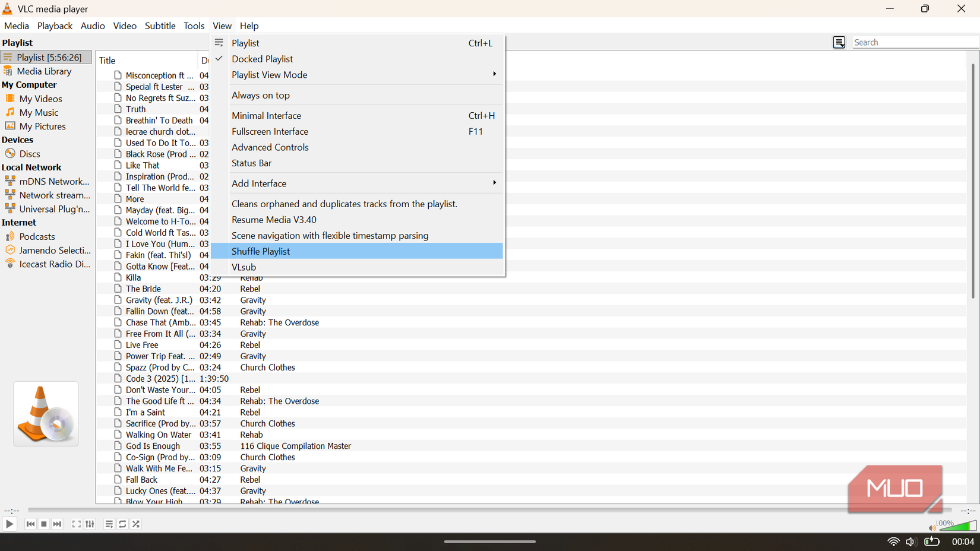
Task: Open the playlist view mode selector near Search
Action: coord(839,42)
